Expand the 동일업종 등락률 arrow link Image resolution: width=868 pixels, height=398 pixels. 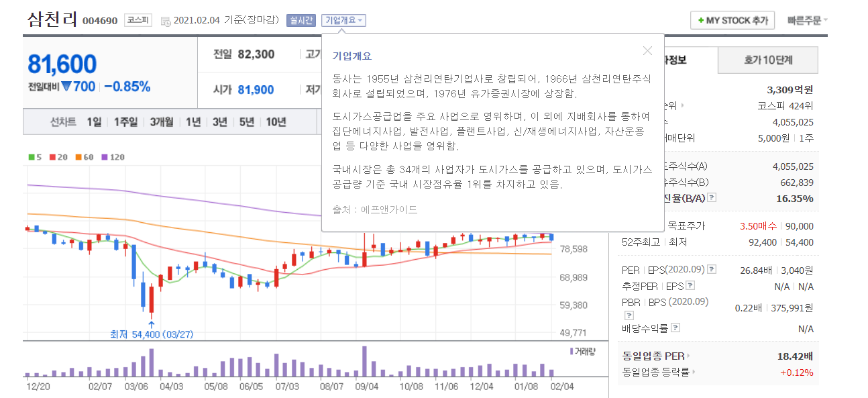(x=659, y=372)
